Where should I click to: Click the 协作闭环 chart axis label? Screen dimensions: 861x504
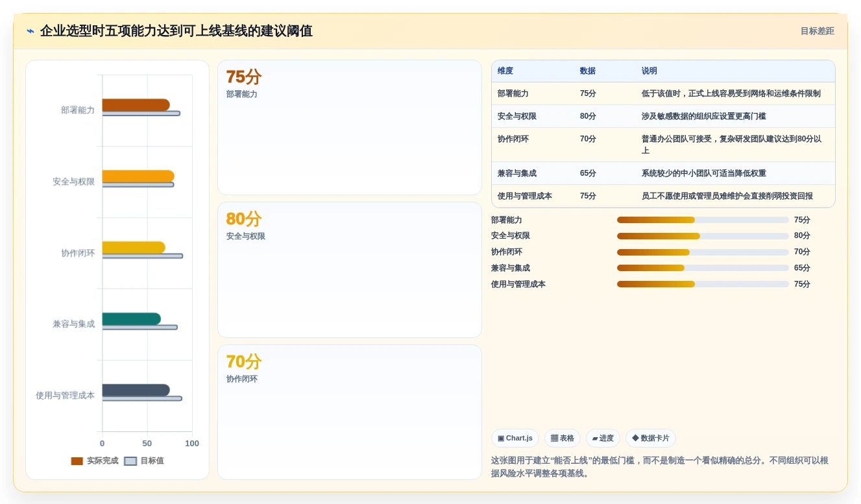(78, 253)
